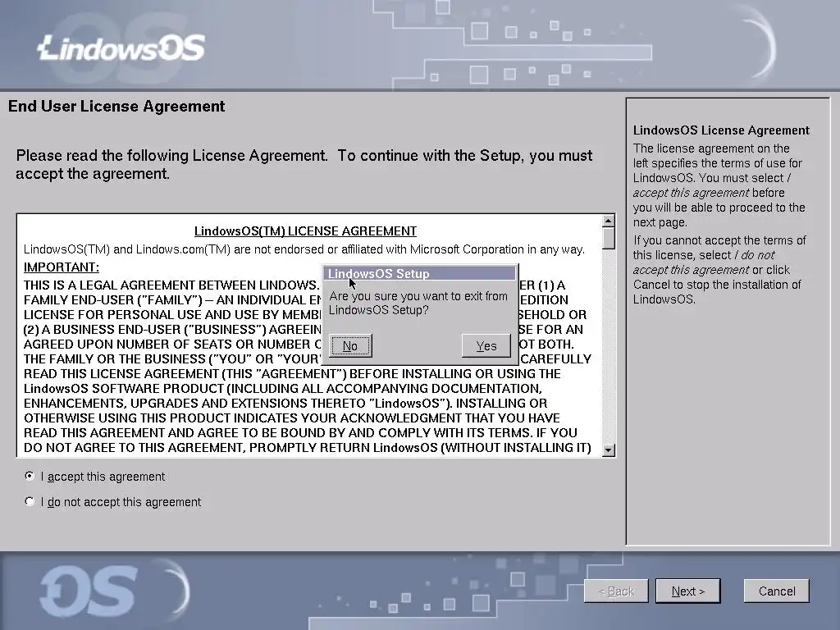Screen dimensions: 840x630
Task: Click the 'IMPORTANT:' underlined text
Action: (61, 267)
